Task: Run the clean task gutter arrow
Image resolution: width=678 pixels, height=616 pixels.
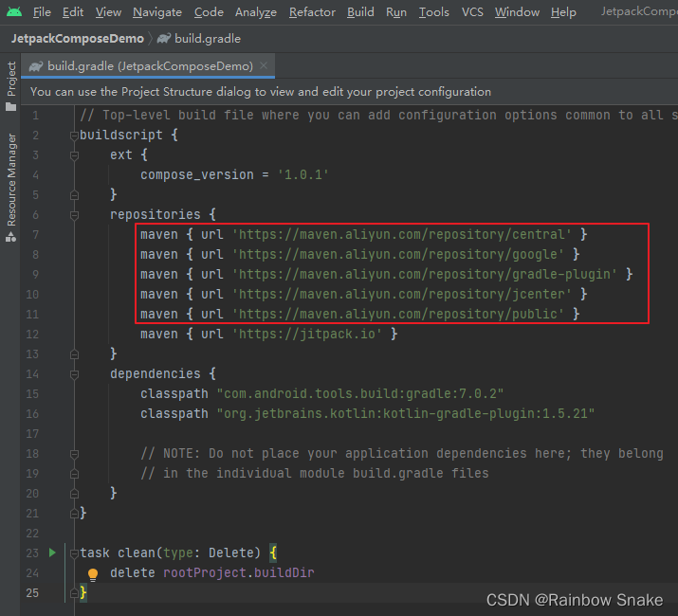Action: coord(52,553)
